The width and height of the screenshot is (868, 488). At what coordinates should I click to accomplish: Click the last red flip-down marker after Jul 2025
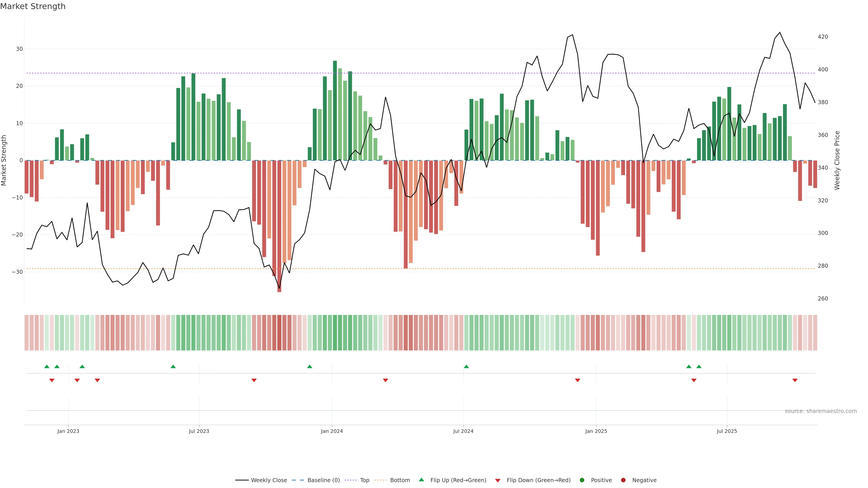coord(795,380)
